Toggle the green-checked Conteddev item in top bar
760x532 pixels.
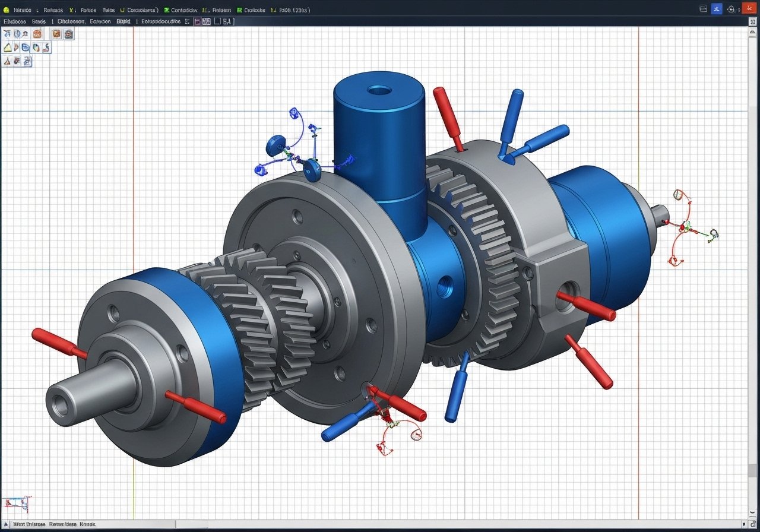[183, 10]
